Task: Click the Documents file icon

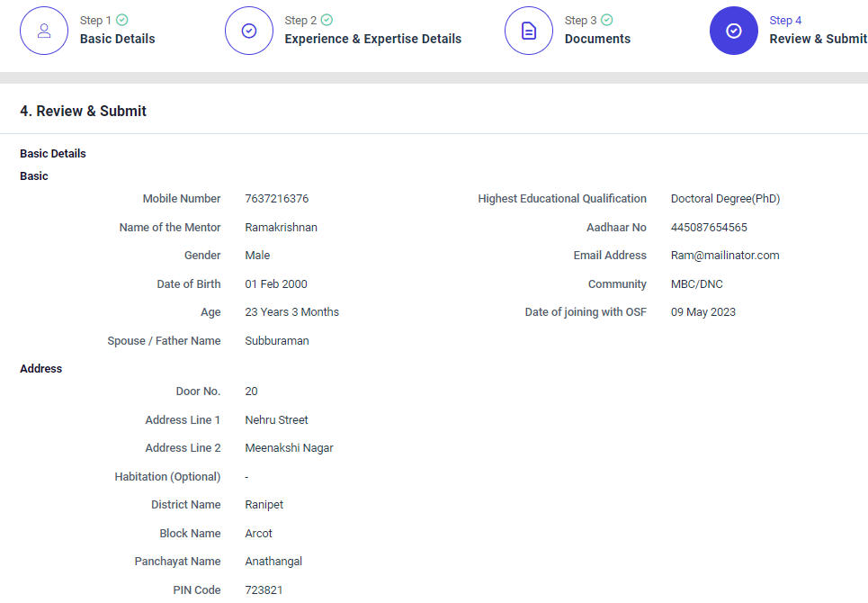Action: (529, 31)
